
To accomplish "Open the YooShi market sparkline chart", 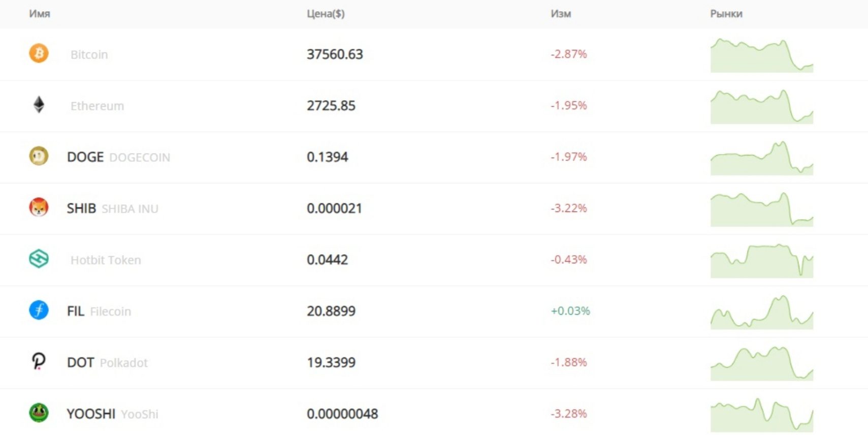I will coord(762,415).
